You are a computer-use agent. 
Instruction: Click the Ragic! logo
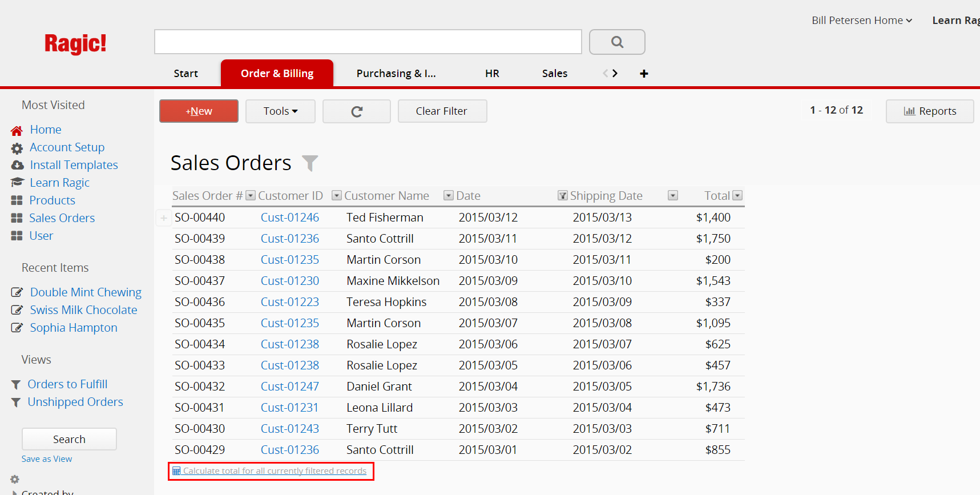click(75, 43)
